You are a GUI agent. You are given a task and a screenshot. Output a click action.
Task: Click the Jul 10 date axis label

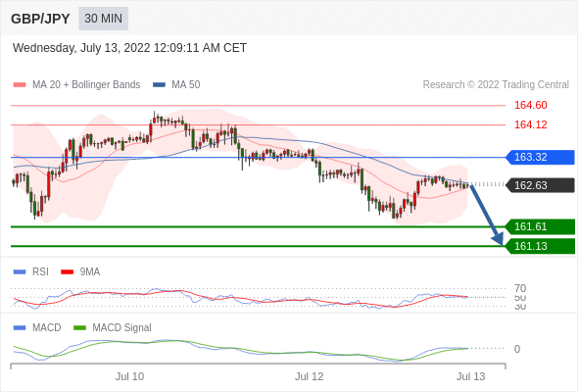point(129,376)
